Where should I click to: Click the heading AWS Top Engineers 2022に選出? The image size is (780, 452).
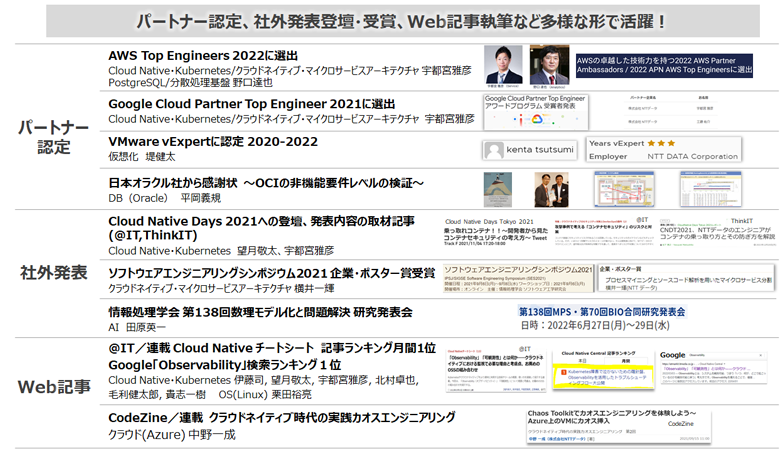click(203, 55)
